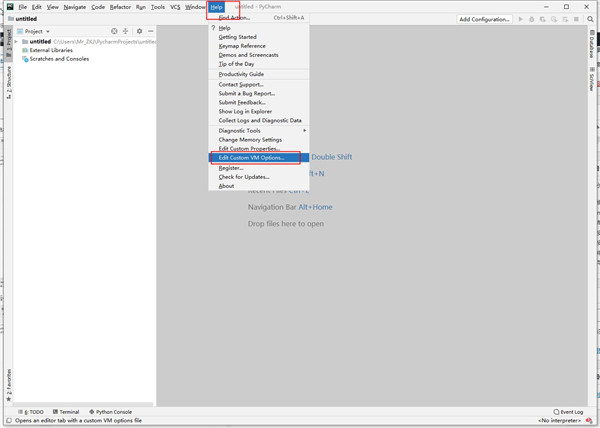Select the untitled project folder

pyautogui.click(x=40, y=41)
